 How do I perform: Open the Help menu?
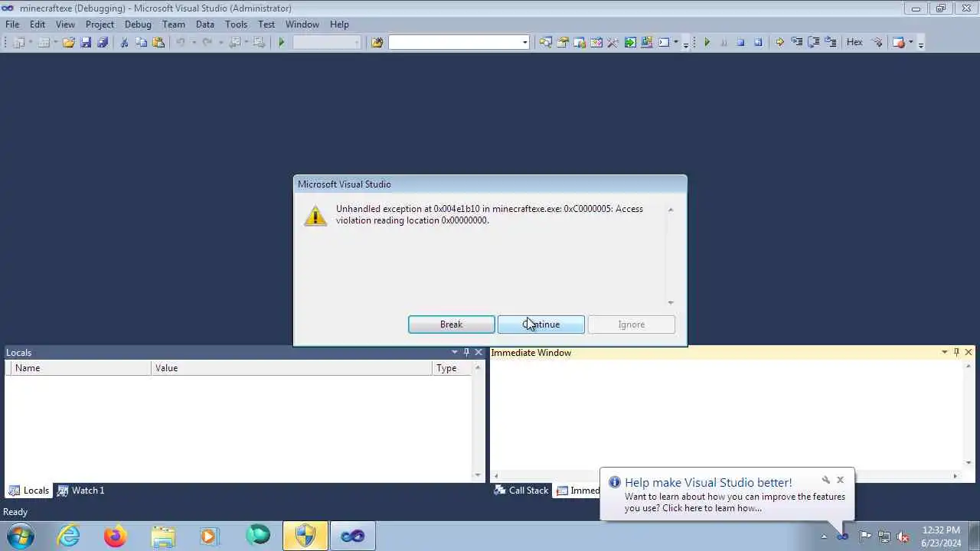click(x=339, y=24)
